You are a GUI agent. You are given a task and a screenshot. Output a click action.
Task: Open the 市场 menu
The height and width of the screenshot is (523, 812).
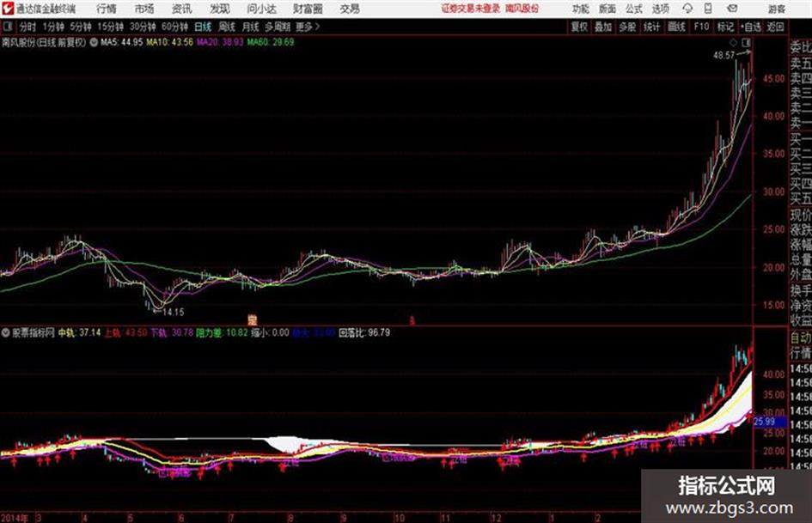144,9
